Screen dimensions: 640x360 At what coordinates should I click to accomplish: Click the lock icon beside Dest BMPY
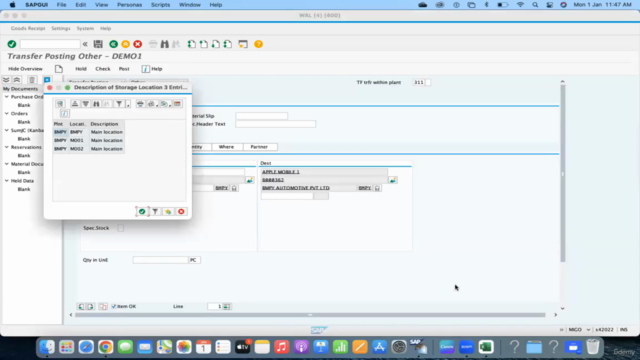[x=377, y=188]
